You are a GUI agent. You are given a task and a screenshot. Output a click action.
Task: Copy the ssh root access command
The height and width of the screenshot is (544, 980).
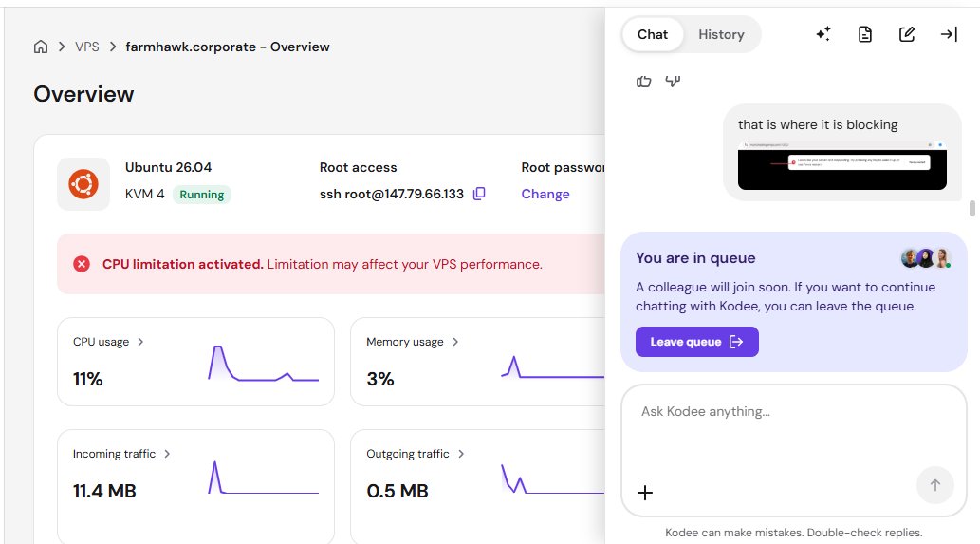(479, 194)
